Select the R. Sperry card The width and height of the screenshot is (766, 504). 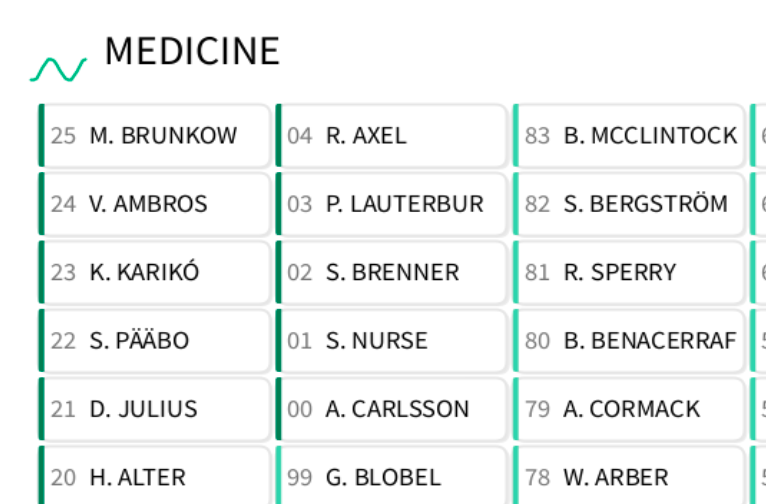coord(630,272)
